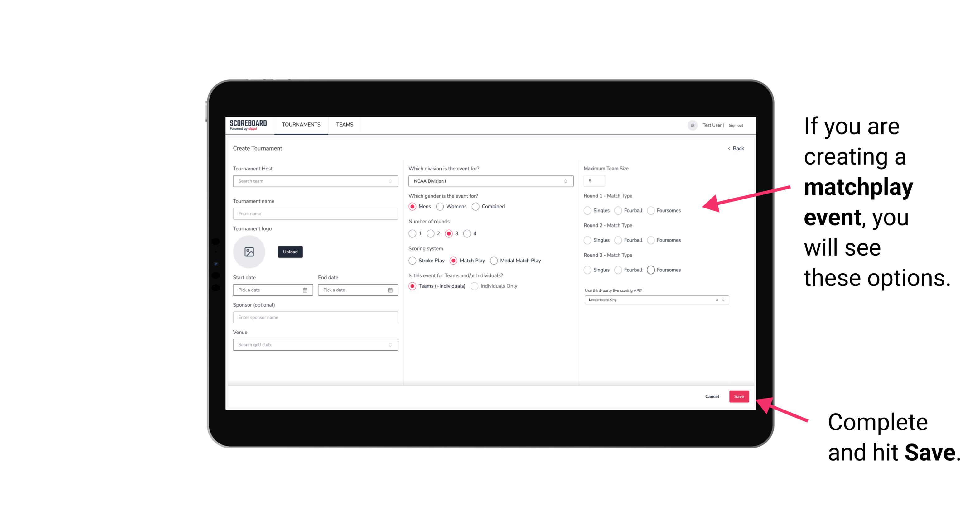Switch to the TEAMS tab
The image size is (980, 527).
click(344, 125)
